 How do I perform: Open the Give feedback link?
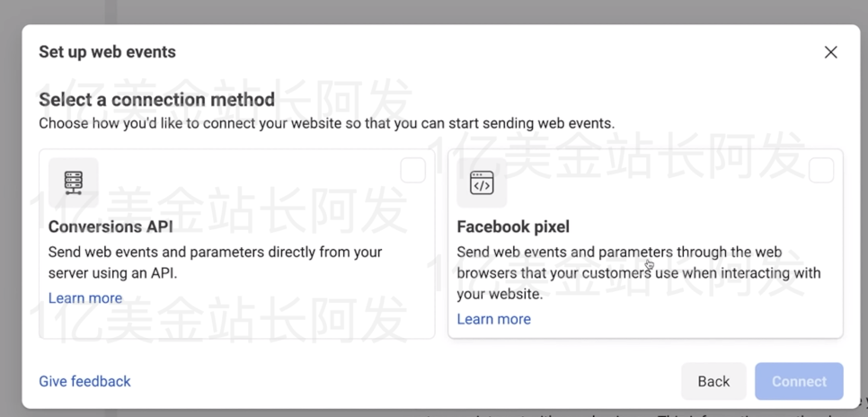[84, 381]
